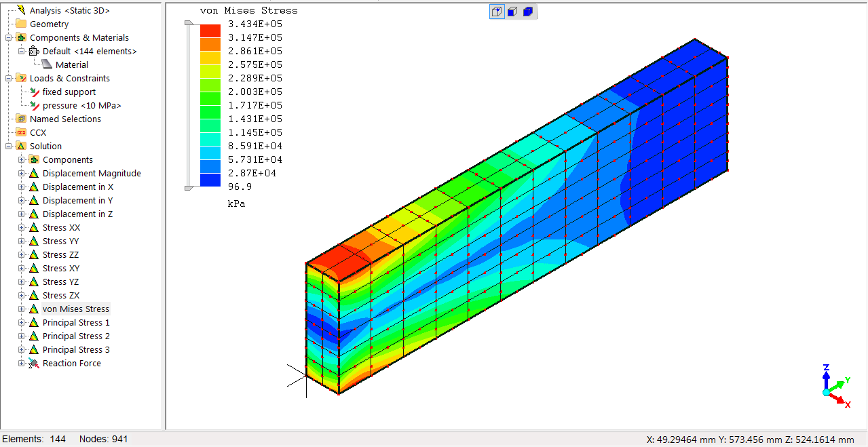Click the Named Selections icon

click(21, 119)
